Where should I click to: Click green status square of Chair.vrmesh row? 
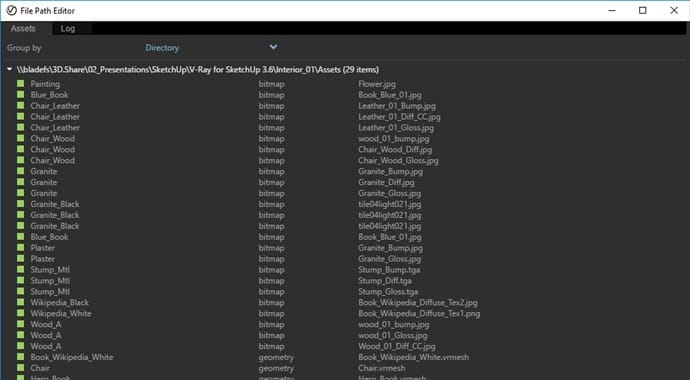(21, 368)
